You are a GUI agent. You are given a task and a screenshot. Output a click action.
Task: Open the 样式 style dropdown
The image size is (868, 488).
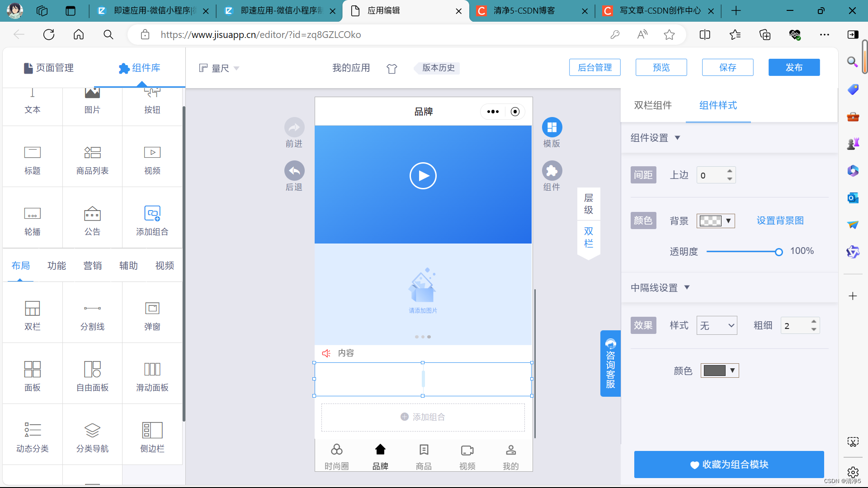(x=717, y=325)
